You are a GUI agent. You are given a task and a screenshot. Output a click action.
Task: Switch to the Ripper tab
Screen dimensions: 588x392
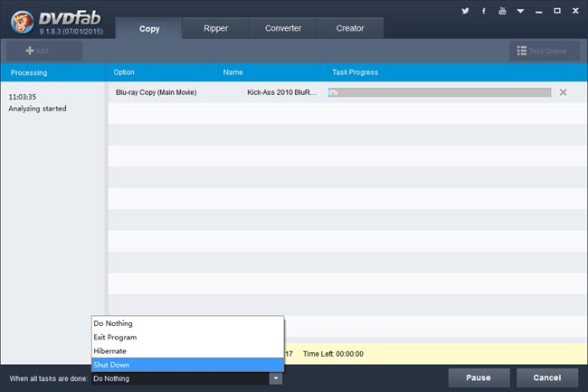[215, 28]
